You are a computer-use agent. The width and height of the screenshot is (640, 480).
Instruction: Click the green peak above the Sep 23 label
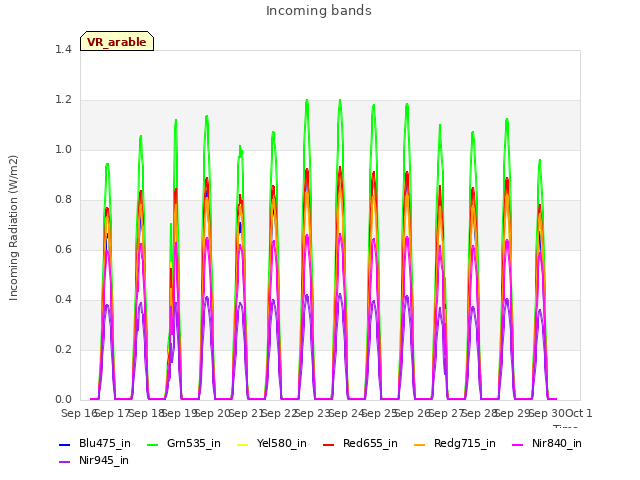tap(307, 100)
